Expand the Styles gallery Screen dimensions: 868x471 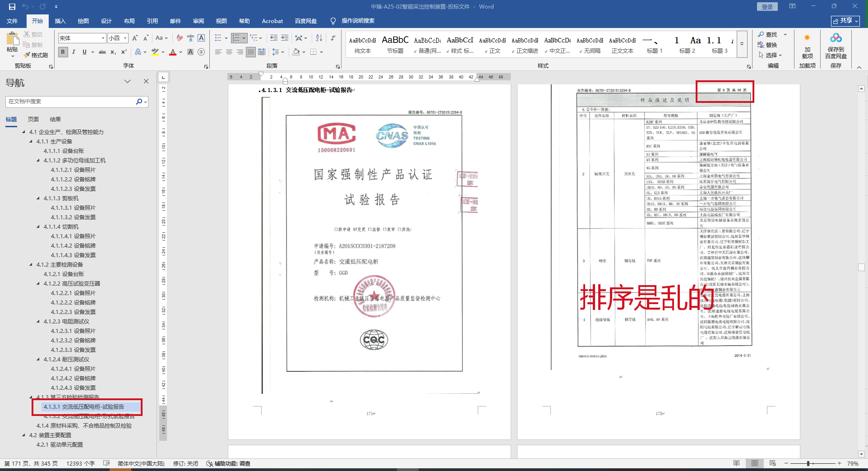[x=742, y=44]
